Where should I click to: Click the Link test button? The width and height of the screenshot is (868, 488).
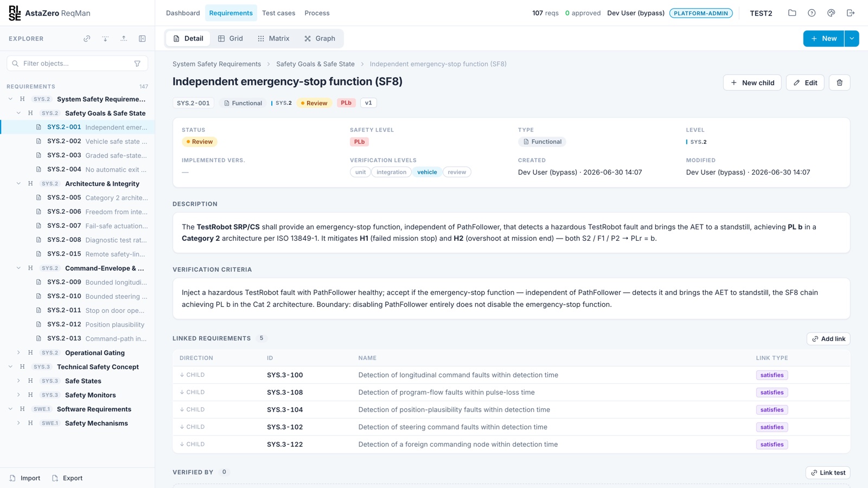click(x=828, y=473)
